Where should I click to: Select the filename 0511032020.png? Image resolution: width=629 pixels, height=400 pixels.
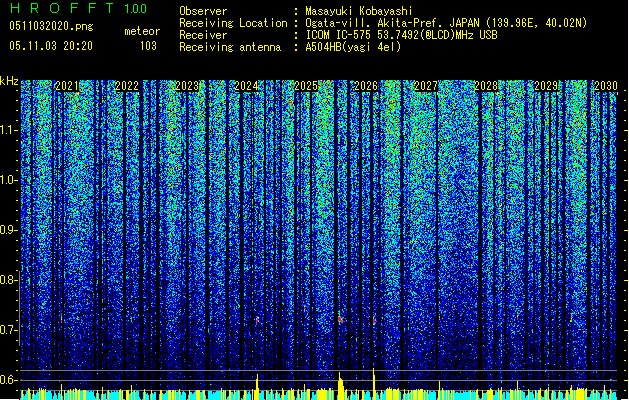point(51,26)
